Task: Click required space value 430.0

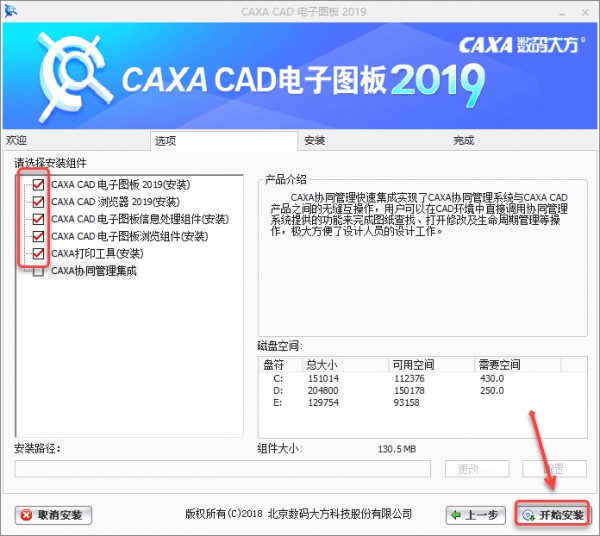Action: [492, 378]
